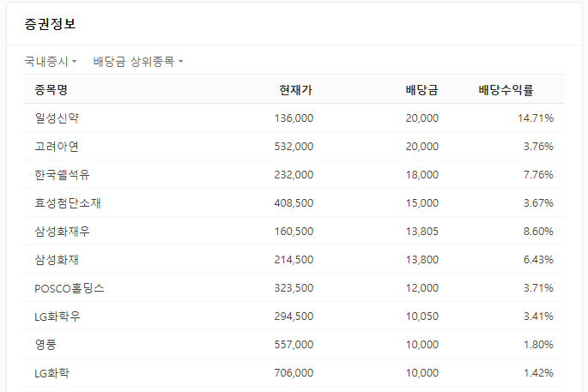
Task: Click the 증권정보 heading
Action: coord(51,24)
